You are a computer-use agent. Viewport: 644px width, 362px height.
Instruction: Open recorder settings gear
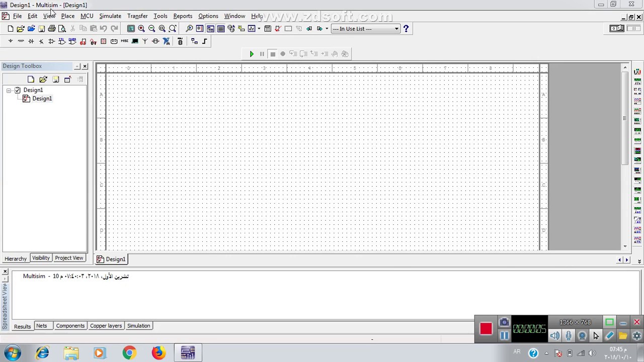[x=636, y=336]
